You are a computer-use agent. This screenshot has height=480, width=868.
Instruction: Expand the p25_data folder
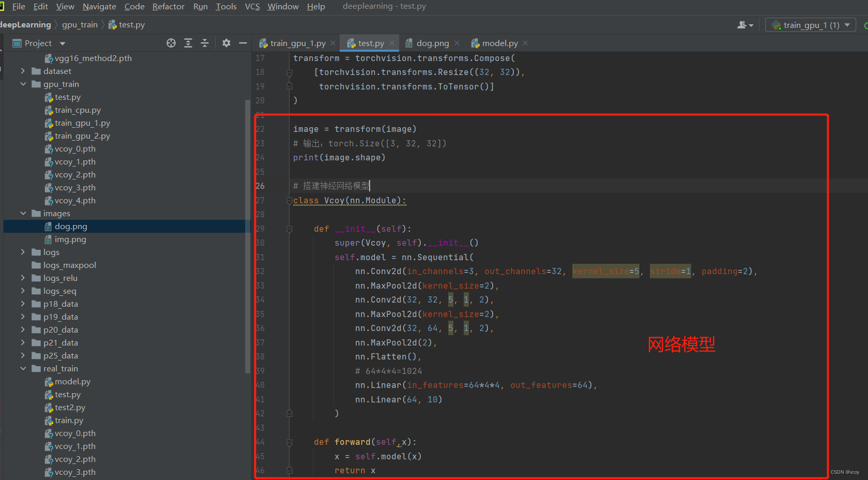pos(23,355)
